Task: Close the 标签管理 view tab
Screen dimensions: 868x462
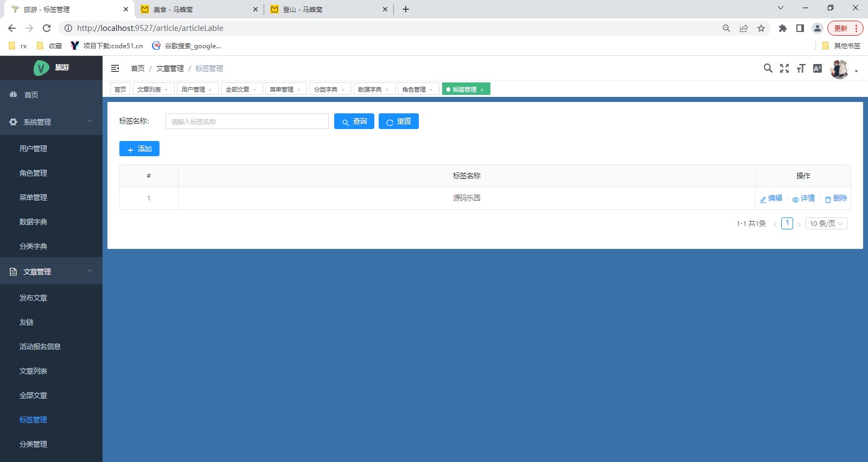Action: point(482,90)
